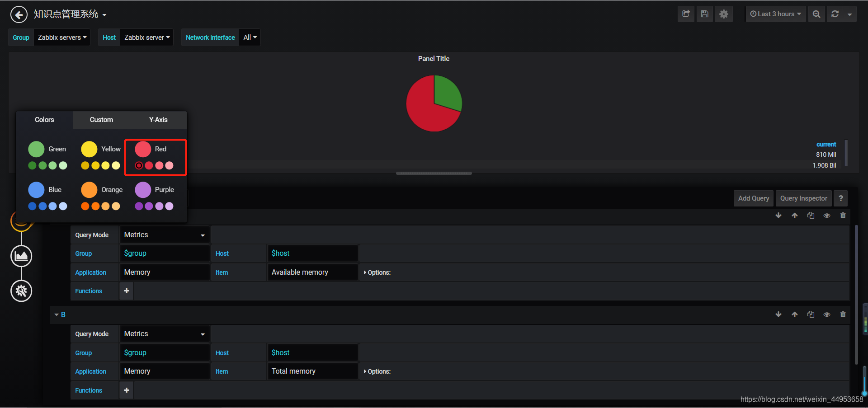868x408 pixels.
Task: Click the $group field in query A
Action: click(165, 253)
